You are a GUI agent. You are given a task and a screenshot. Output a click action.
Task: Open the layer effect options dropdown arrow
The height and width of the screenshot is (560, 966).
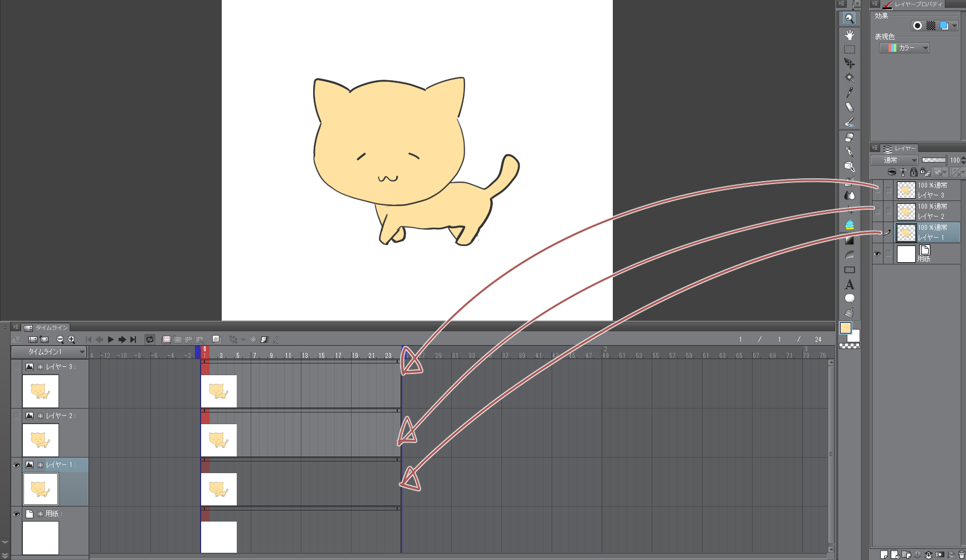click(x=954, y=26)
